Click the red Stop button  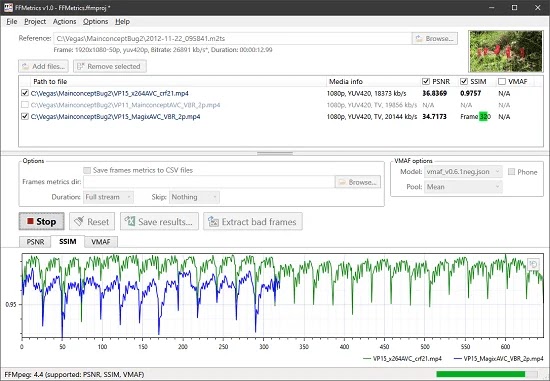pos(41,221)
